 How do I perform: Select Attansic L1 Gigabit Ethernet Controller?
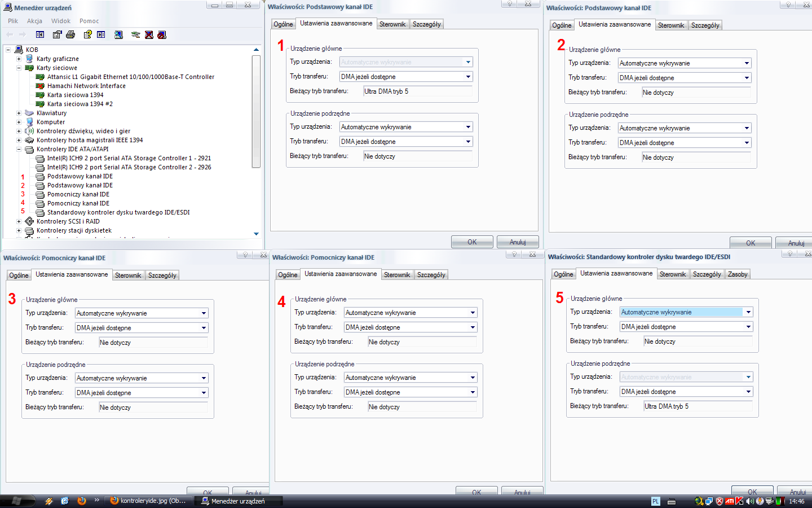[x=131, y=77]
